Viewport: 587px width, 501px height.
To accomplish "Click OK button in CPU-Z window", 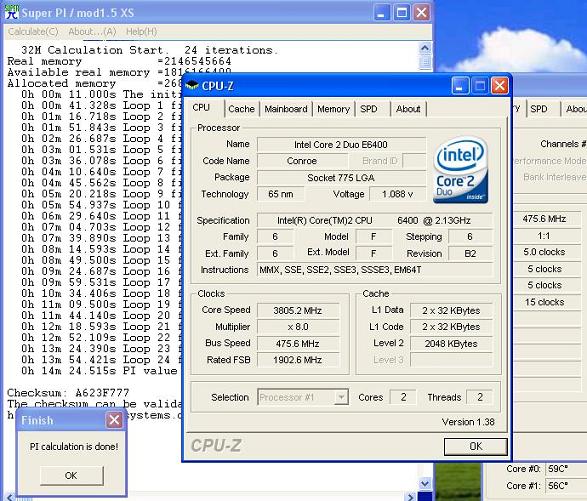I will pos(475,446).
